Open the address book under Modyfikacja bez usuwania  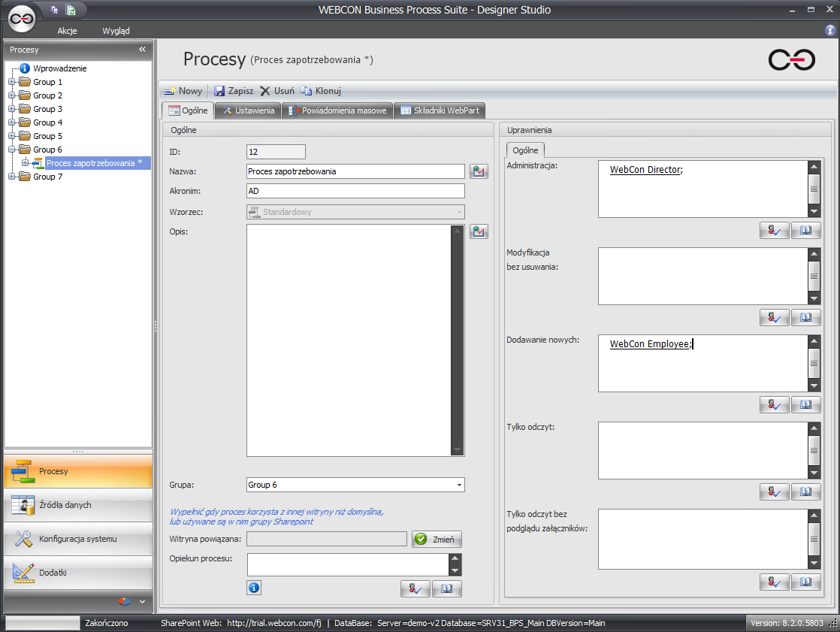coord(805,318)
